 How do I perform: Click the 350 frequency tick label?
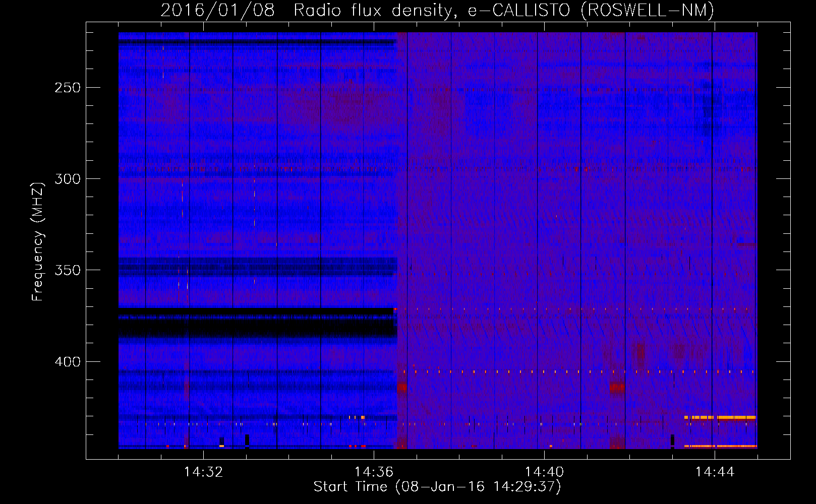tap(68, 270)
